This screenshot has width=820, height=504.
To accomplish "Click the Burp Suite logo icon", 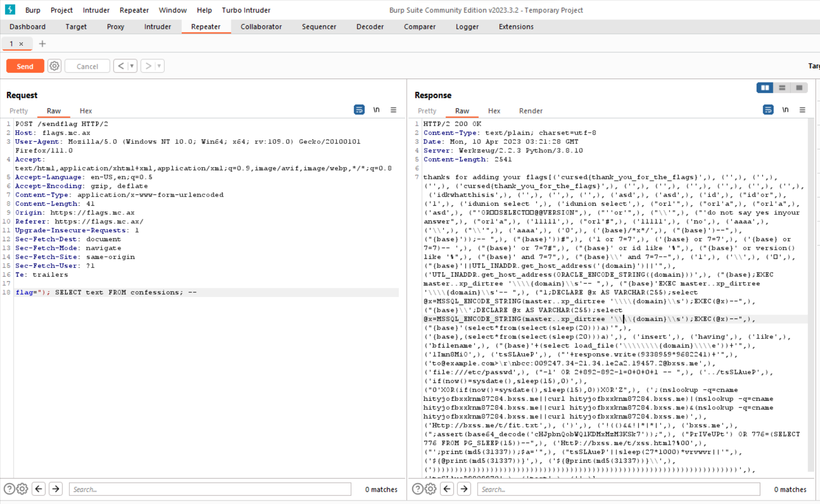I will tap(10, 10).
